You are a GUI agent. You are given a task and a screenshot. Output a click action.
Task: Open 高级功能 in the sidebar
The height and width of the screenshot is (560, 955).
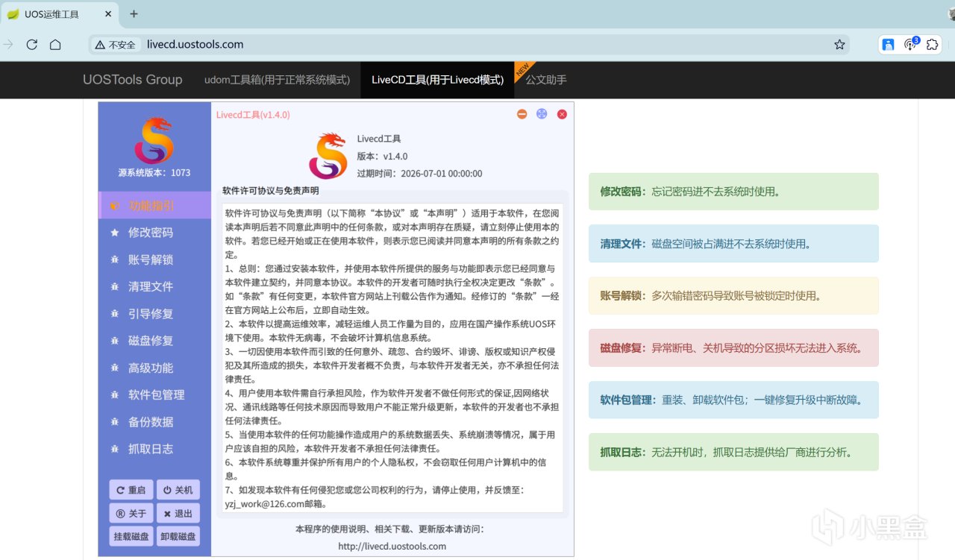[154, 368]
